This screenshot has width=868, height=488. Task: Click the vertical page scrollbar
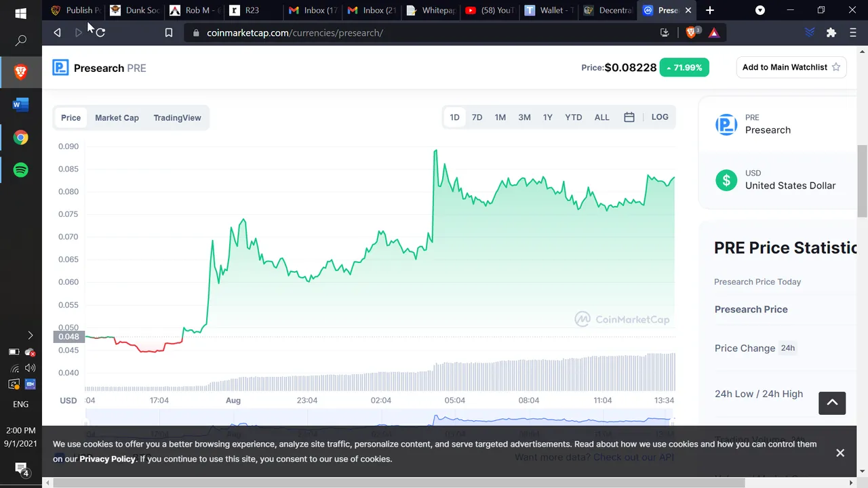863,181
